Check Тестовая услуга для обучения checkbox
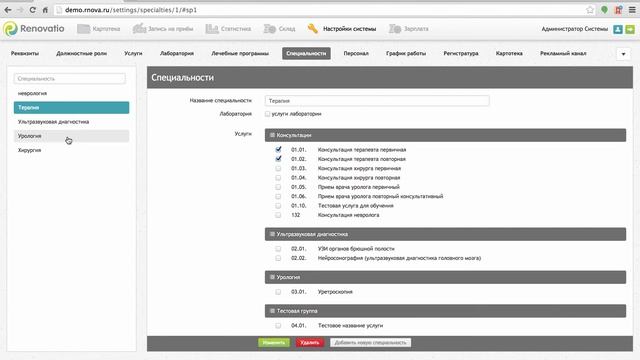The image size is (640, 360). coord(278,206)
